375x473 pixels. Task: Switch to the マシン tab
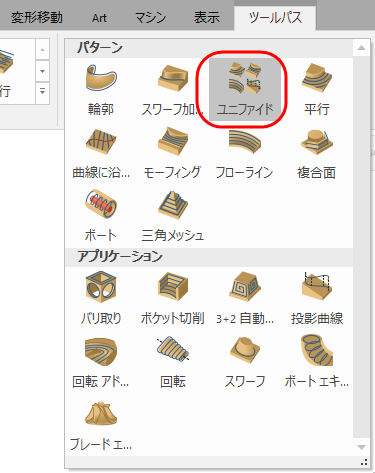(151, 17)
